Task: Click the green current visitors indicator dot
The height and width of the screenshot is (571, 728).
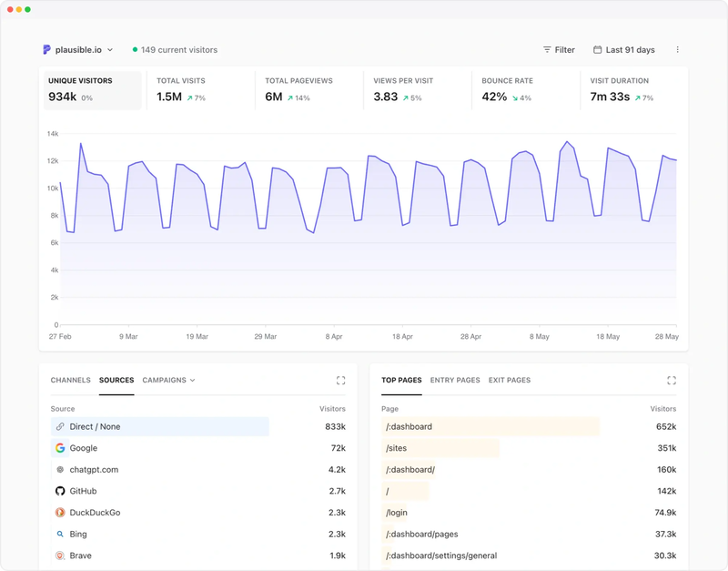Action: point(135,50)
